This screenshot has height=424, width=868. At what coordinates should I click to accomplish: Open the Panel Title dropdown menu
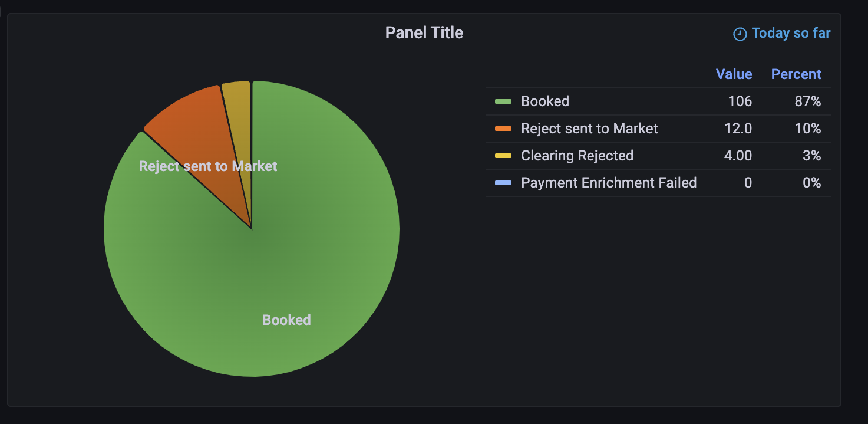(424, 32)
